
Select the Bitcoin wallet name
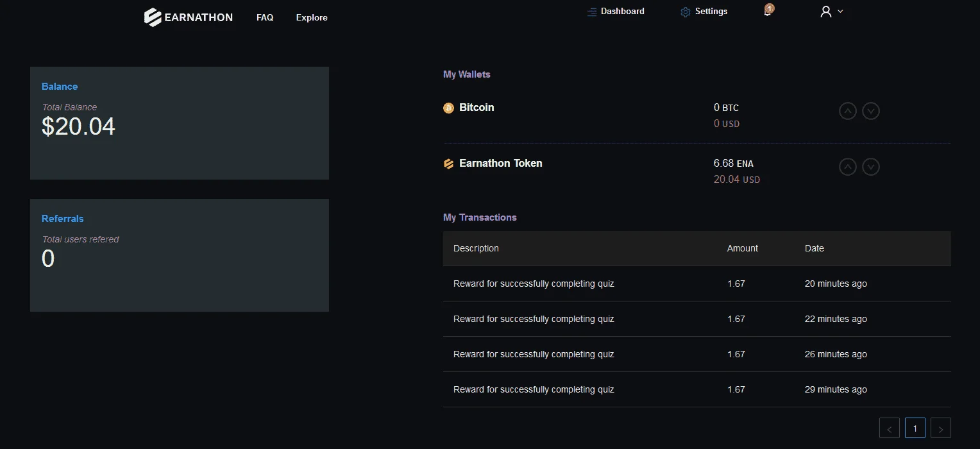click(477, 107)
